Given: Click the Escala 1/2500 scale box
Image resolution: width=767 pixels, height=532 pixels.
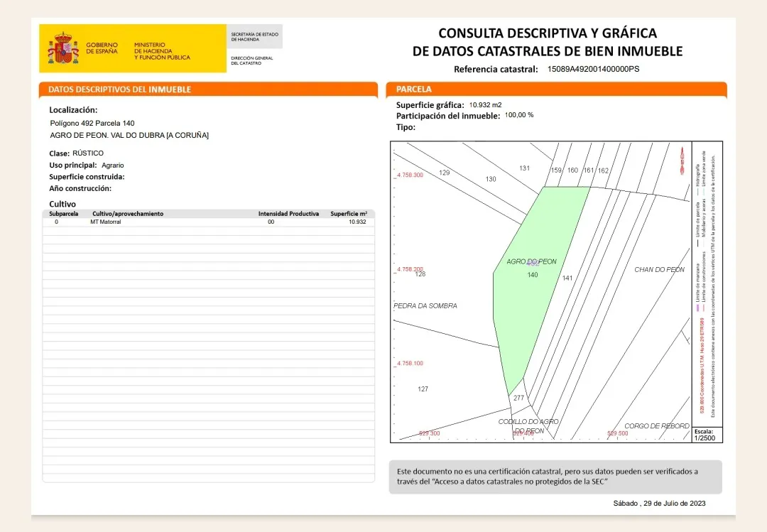Looking at the screenshot, I should (x=707, y=435).
